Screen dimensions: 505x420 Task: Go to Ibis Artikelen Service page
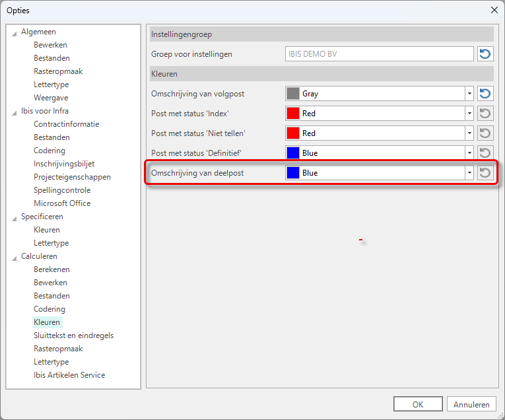(x=69, y=375)
